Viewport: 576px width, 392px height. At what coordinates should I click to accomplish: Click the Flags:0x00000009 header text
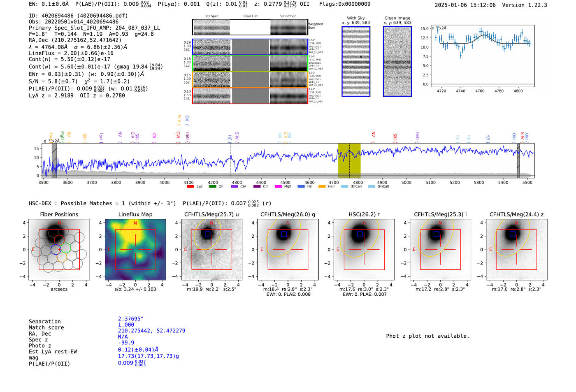345,4
